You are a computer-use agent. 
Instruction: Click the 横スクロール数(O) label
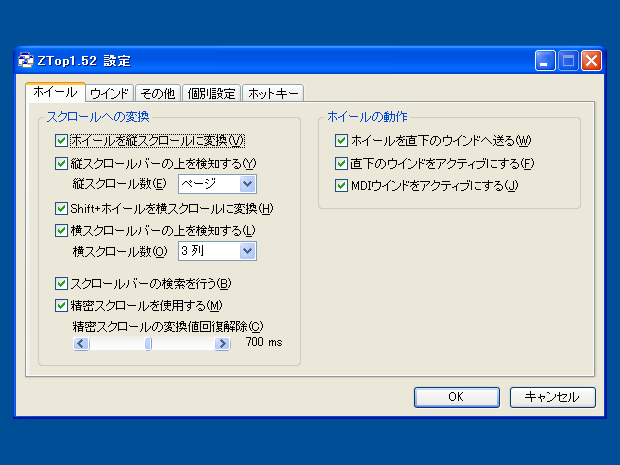click(x=120, y=251)
